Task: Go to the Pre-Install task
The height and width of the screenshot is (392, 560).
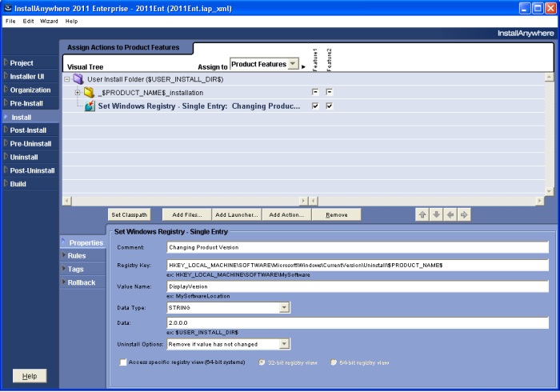Action: tap(26, 103)
